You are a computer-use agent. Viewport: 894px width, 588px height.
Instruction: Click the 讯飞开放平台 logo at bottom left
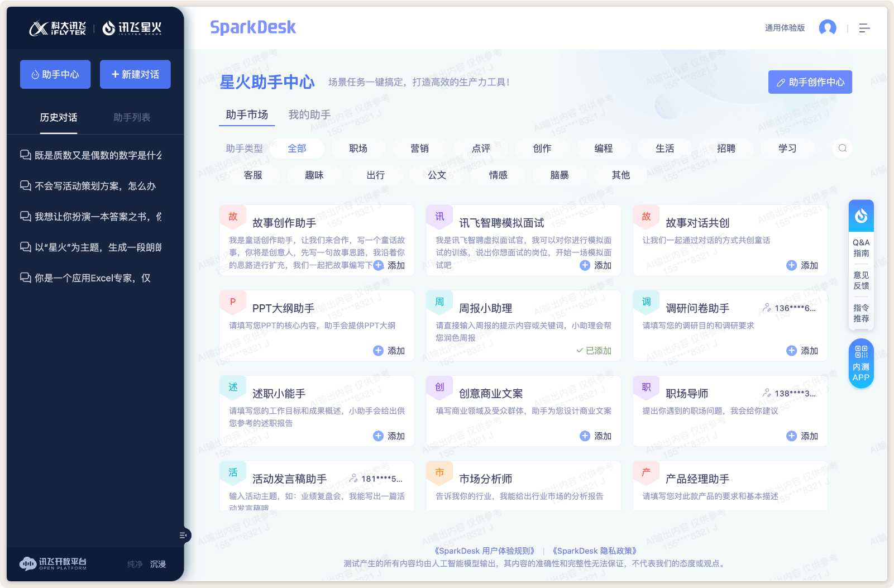click(x=53, y=563)
